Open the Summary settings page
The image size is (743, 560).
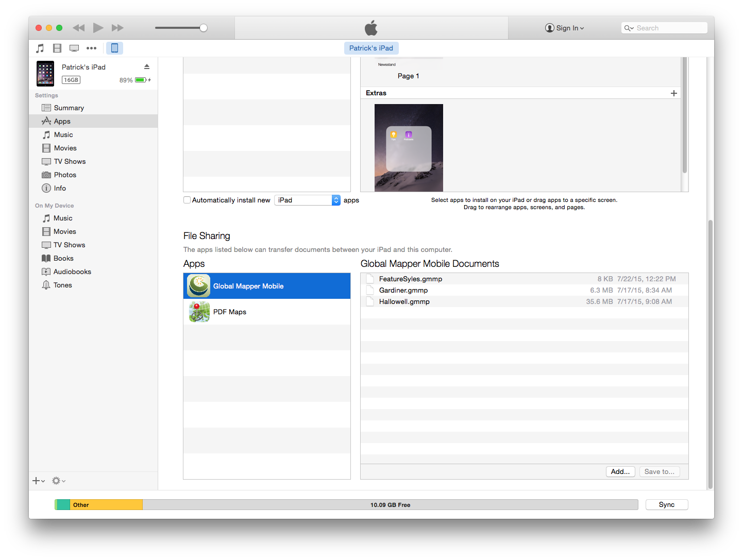click(93, 108)
